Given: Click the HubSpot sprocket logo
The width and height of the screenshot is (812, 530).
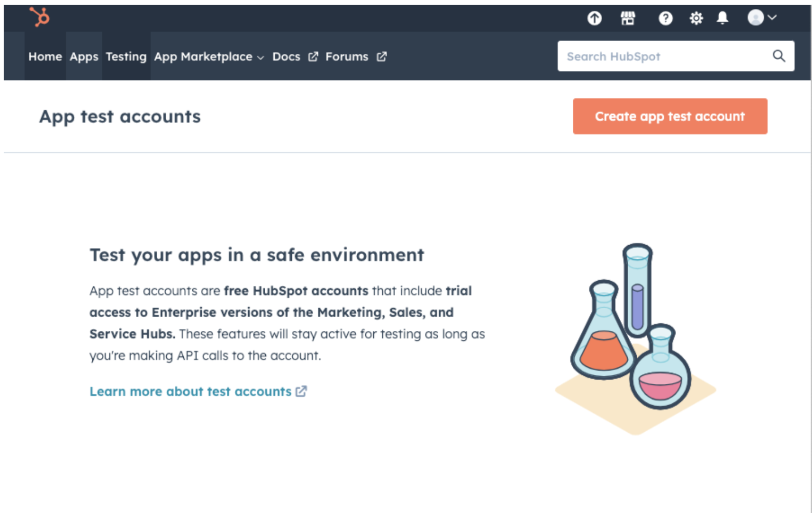Looking at the screenshot, I should pyautogui.click(x=39, y=17).
